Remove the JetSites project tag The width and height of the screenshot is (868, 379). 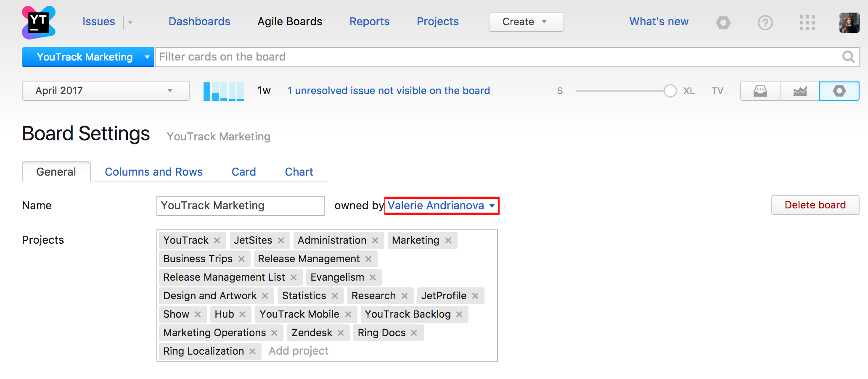click(x=281, y=240)
